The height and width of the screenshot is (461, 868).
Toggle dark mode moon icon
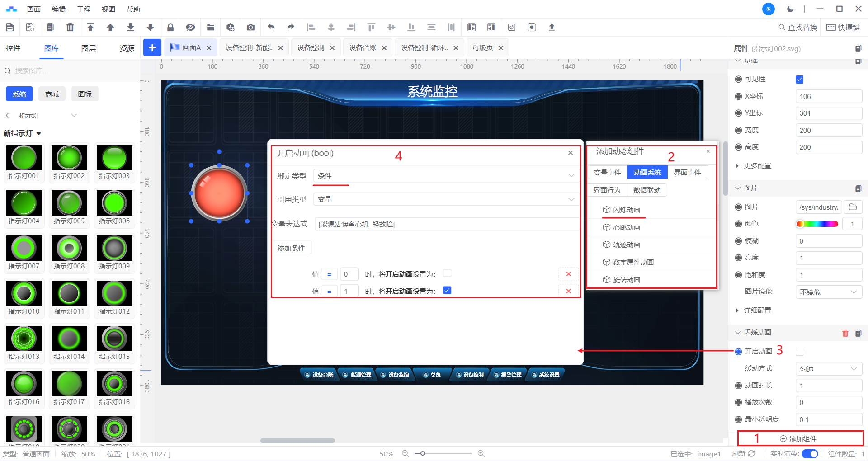coord(790,9)
